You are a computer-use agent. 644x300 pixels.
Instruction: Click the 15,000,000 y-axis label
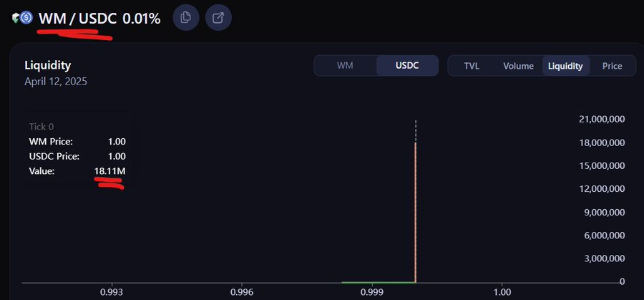tap(602, 165)
